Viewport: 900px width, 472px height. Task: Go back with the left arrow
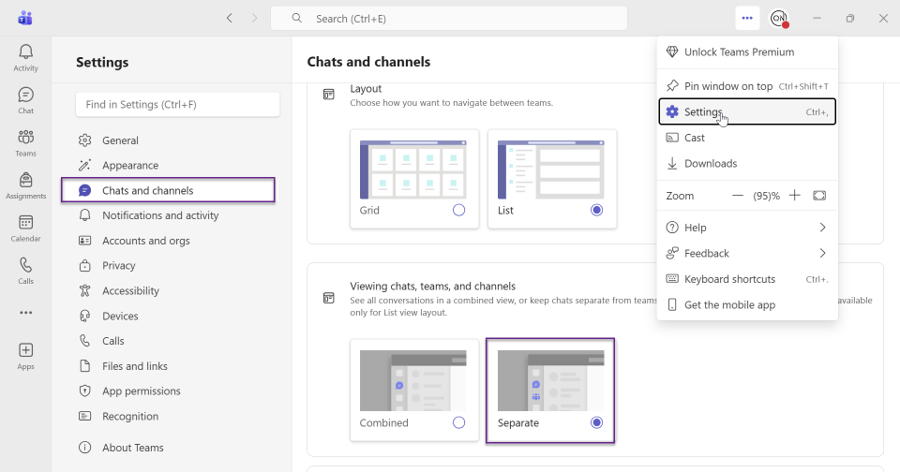(230, 18)
